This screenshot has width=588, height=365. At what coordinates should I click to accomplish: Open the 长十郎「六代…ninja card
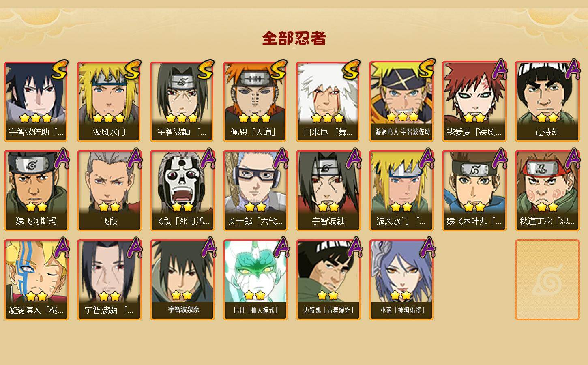pos(255,191)
